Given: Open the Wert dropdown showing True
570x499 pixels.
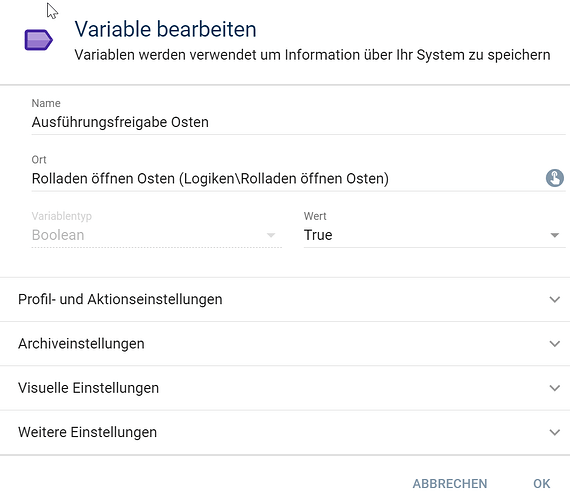Looking at the screenshot, I should tap(434, 235).
